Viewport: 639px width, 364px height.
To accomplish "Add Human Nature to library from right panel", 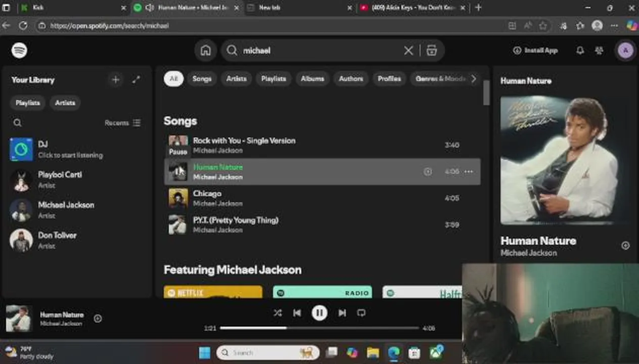I will click(x=625, y=246).
